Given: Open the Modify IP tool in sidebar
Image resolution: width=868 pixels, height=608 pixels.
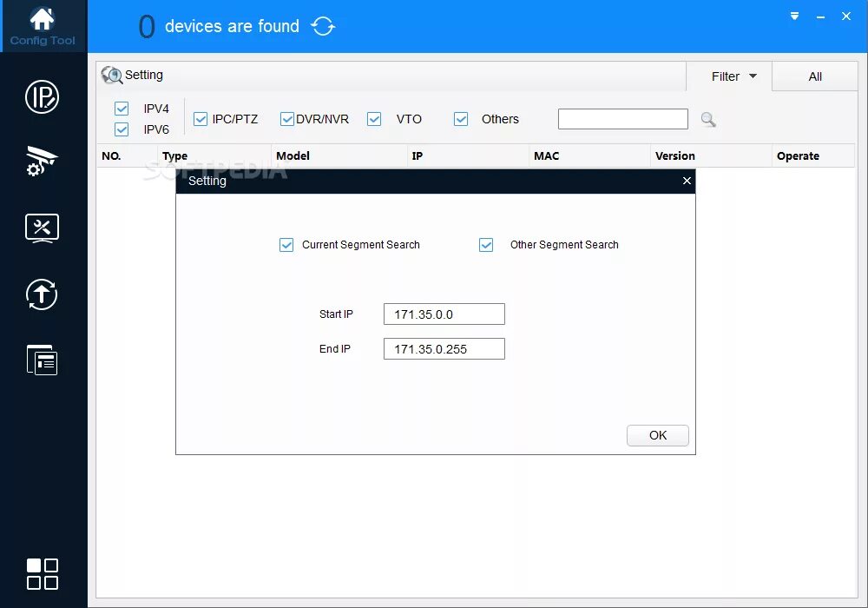Looking at the screenshot, I should click(43, 97).
